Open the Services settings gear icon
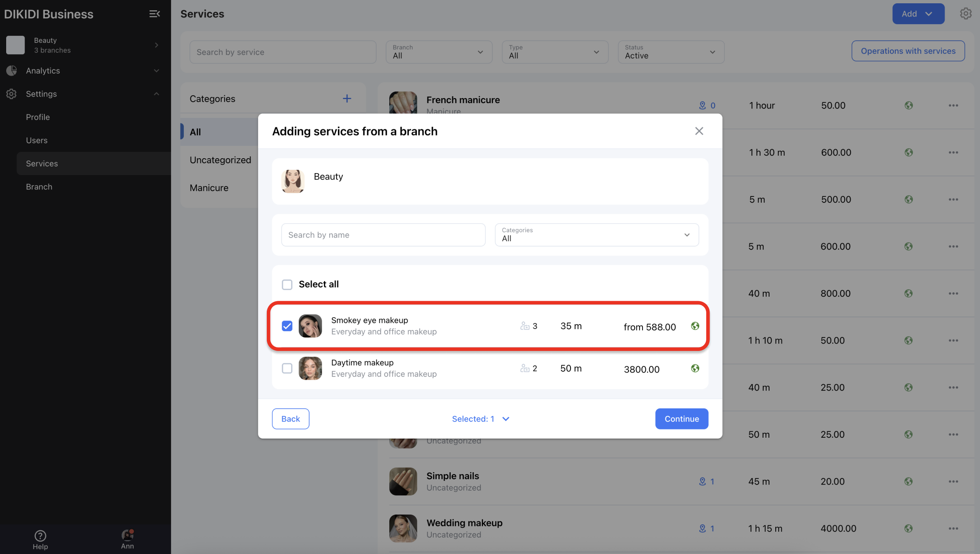This screenshot has width=980, height=554. click(x=965, y=14)
